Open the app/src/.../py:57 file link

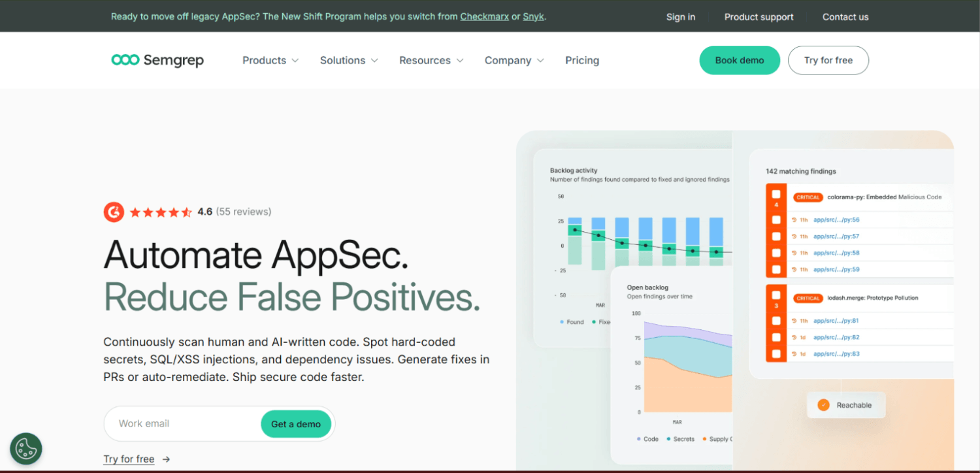click(x=836, y=236)
